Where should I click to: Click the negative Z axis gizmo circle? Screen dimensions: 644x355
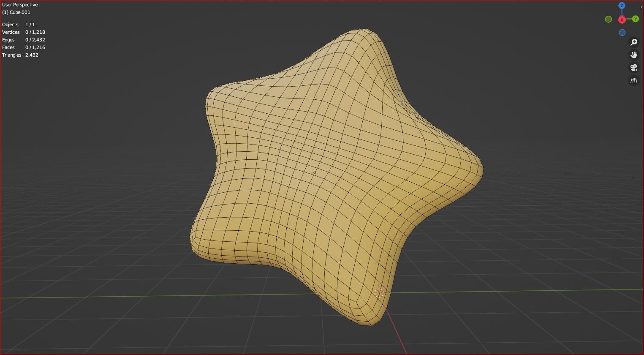click(622, 33)
